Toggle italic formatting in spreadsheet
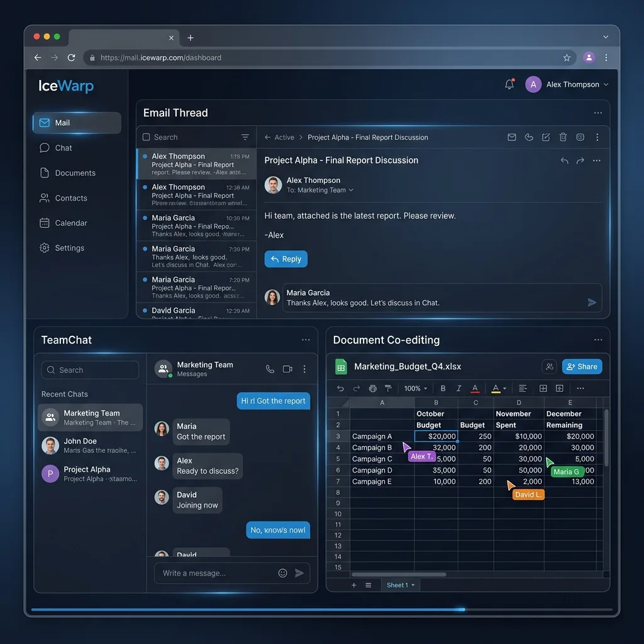The width and height of the screenshot is (644, 644). 458,388
